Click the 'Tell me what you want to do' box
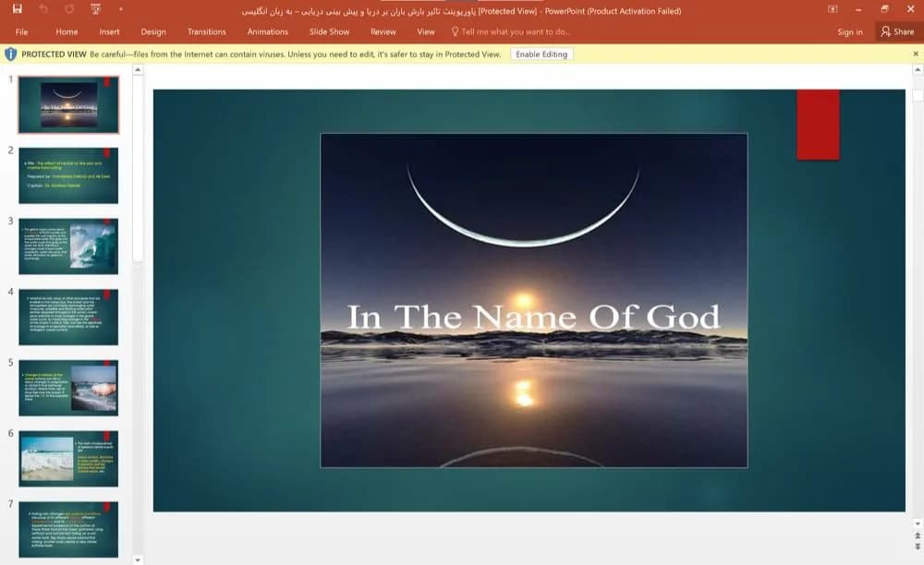This screenshot has height=565, width=924. (x=510, y=31)
